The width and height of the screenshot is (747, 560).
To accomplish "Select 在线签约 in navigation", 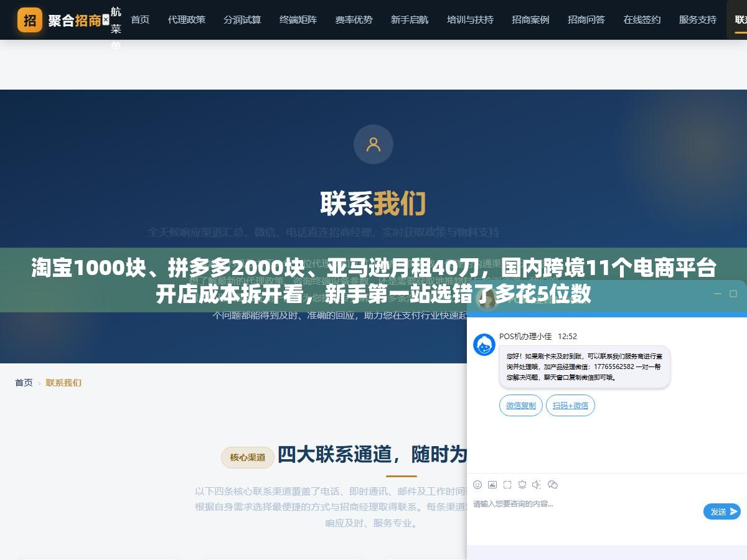I will tap(642, 20).
